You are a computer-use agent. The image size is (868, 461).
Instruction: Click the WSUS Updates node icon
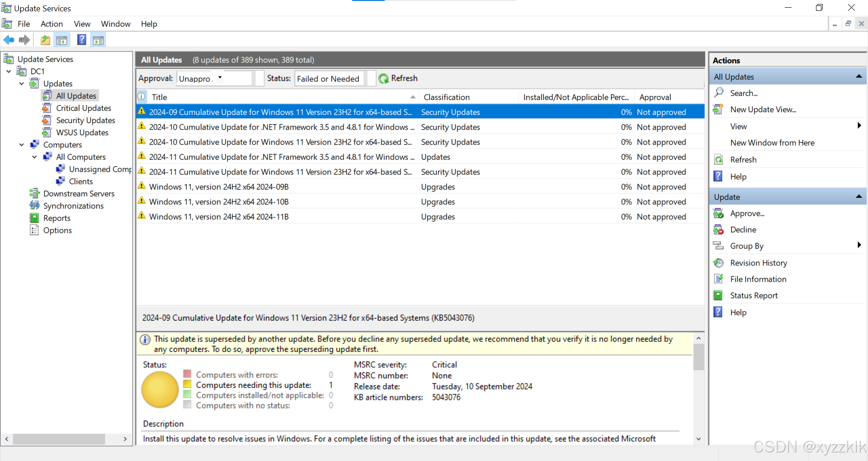point(47,132)
